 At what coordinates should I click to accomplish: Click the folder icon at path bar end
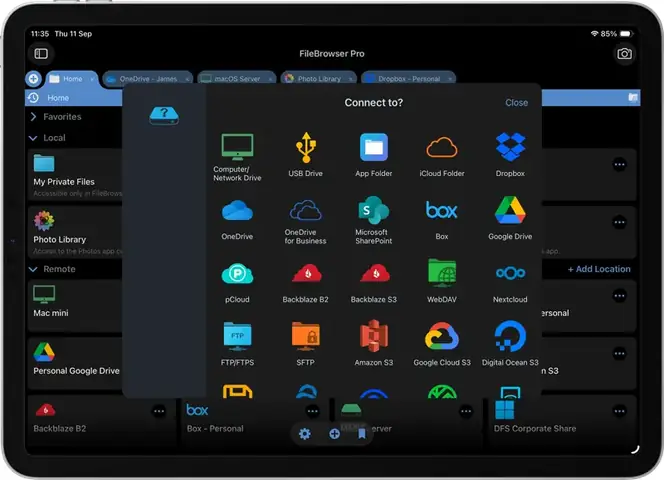[x=633, y=98]
